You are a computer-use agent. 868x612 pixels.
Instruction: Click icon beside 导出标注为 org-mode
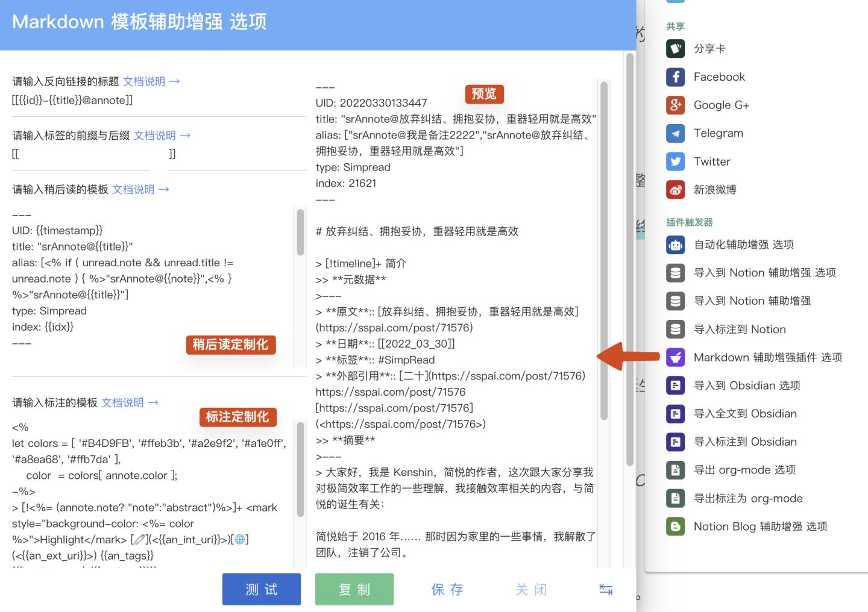(675, 498)
